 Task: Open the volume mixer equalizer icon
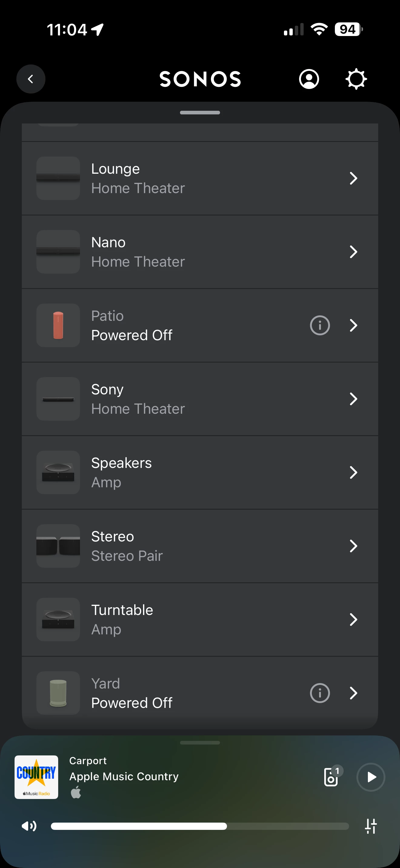point(371,826)
